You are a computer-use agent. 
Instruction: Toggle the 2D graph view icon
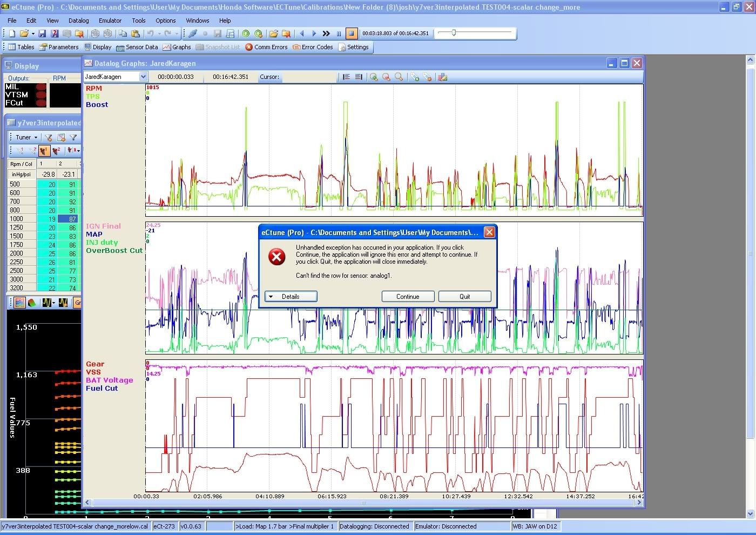(20, 303)
